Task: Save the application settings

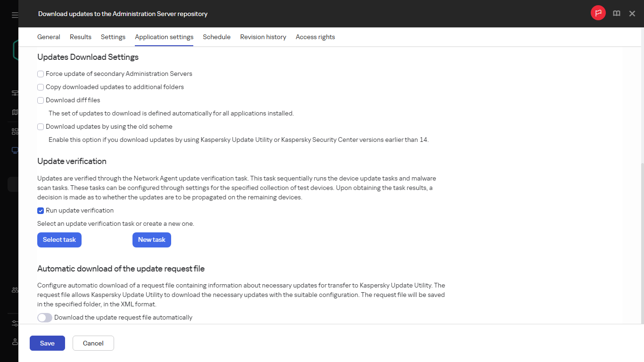Action: [x=47, y=343]
